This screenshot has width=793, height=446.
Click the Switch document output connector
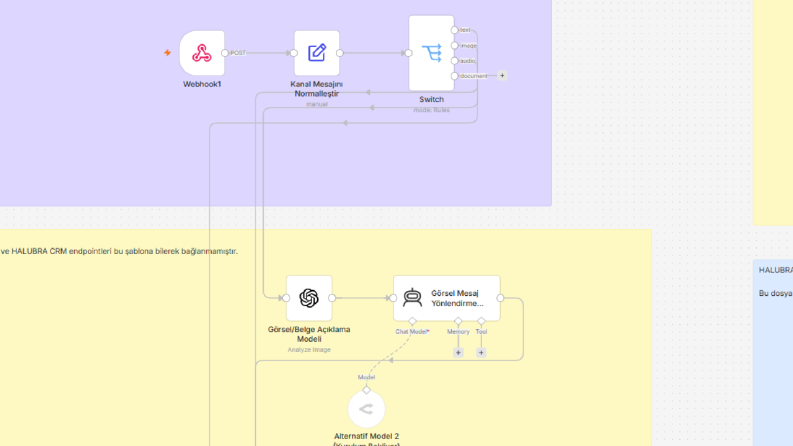[x=454, y=76]
